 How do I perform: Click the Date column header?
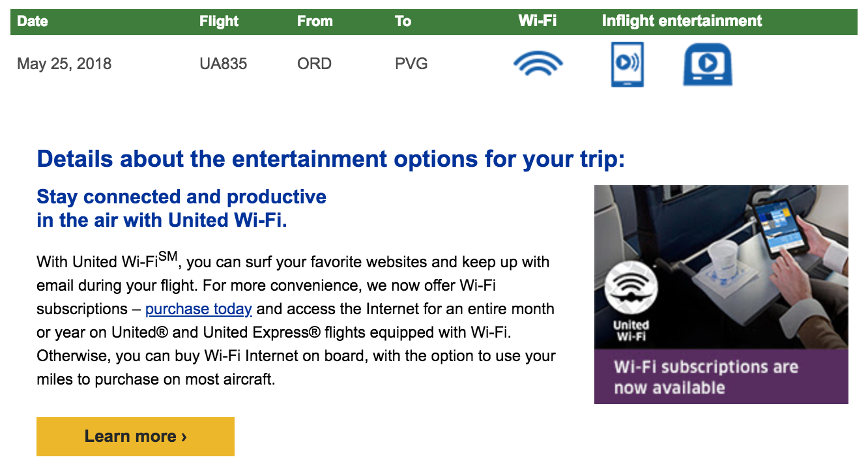pos(33,21)
